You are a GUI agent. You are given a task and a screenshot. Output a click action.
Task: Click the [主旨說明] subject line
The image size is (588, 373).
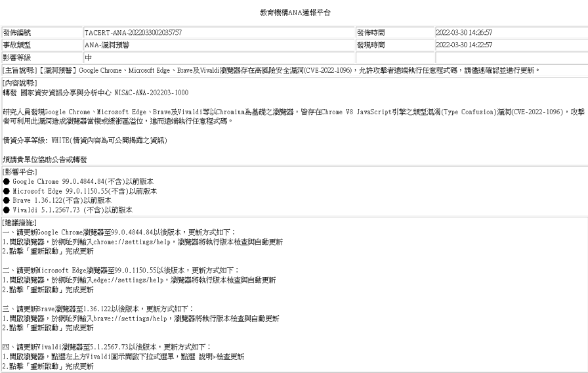(271, 70)
